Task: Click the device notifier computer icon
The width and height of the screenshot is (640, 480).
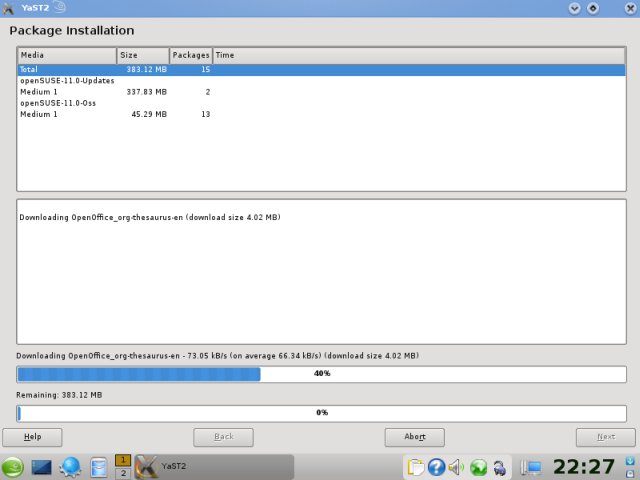Action: (x=532, y=467)
